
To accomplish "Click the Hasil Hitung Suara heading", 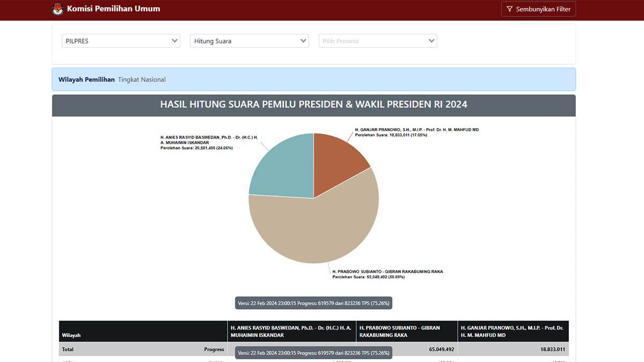I will [313, 105].
